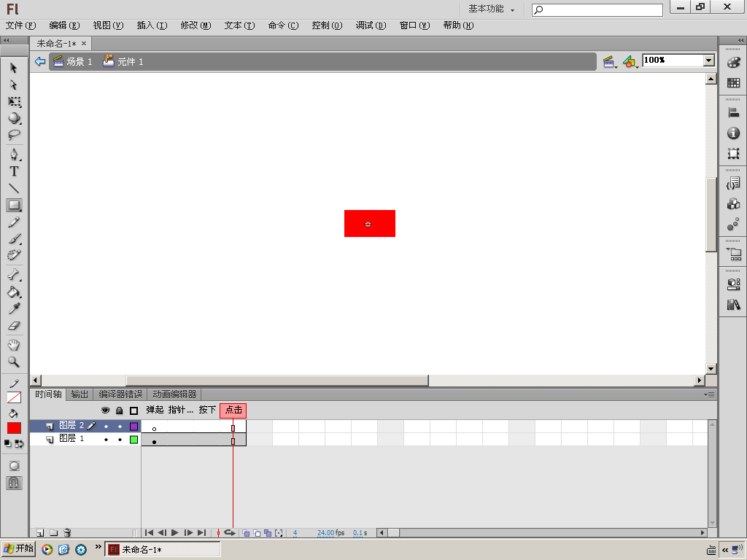Switch to the 编译器错误 tab
This screenshot has width=747, height=560.
click(x=120, y=394)
